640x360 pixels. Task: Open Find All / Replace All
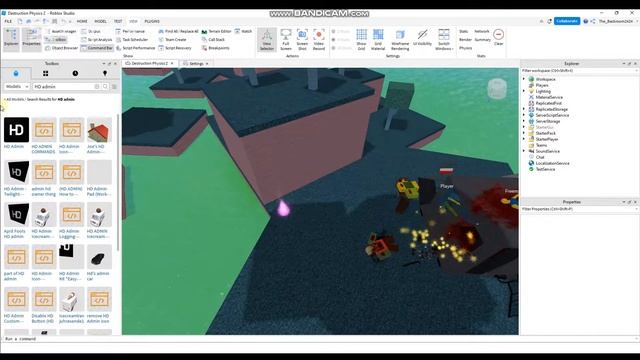(x=178, y=31)
